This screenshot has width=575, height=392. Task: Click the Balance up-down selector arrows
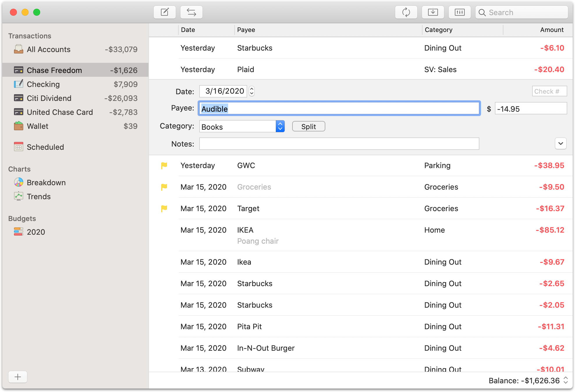click(566, 380)
